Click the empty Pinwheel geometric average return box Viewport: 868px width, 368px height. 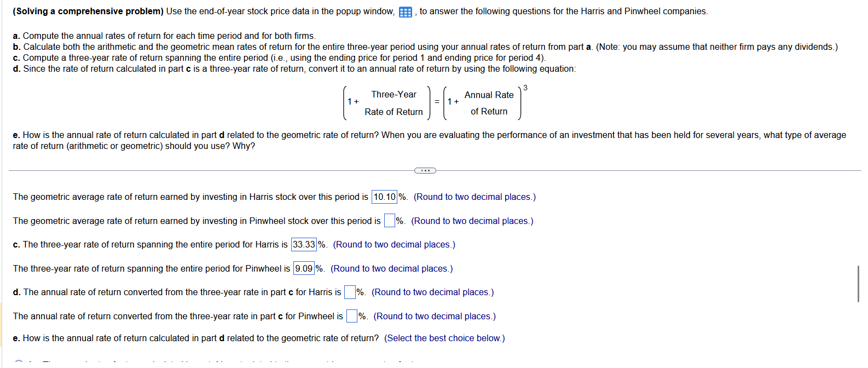point(389,220)
